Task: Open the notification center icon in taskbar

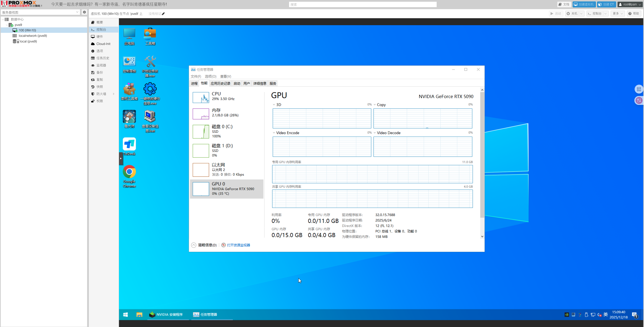Action: tap(634, 315)
